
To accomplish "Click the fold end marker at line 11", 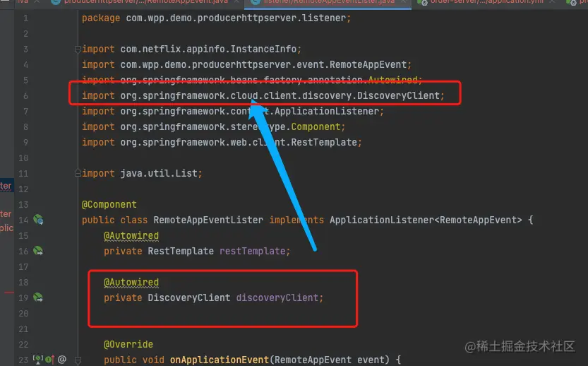I will point(78,173).
